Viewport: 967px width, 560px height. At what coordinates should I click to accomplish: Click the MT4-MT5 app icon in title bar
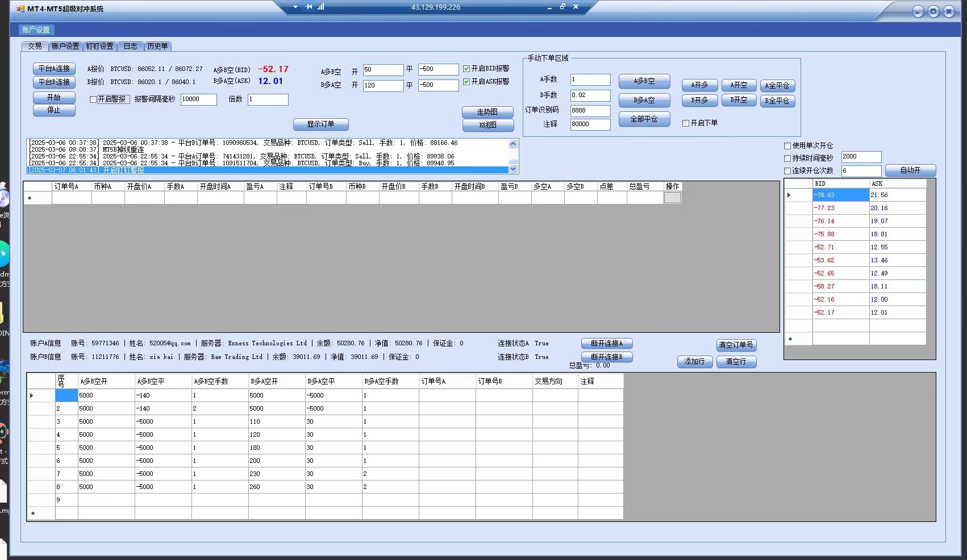click(21, 9)
